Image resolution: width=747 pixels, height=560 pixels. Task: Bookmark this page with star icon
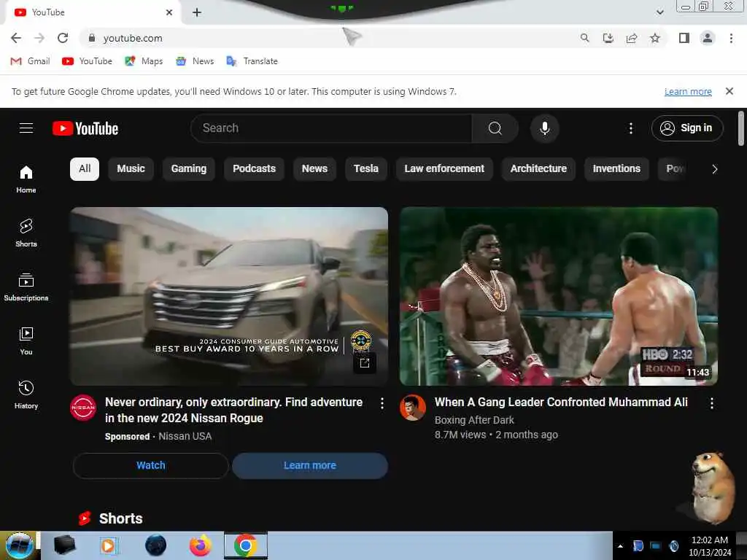(655, 38)
